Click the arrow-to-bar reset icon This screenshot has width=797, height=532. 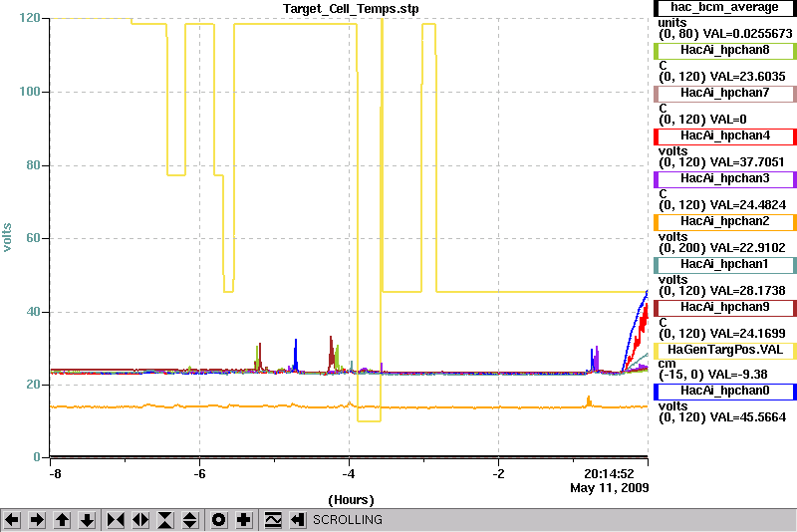298,520
